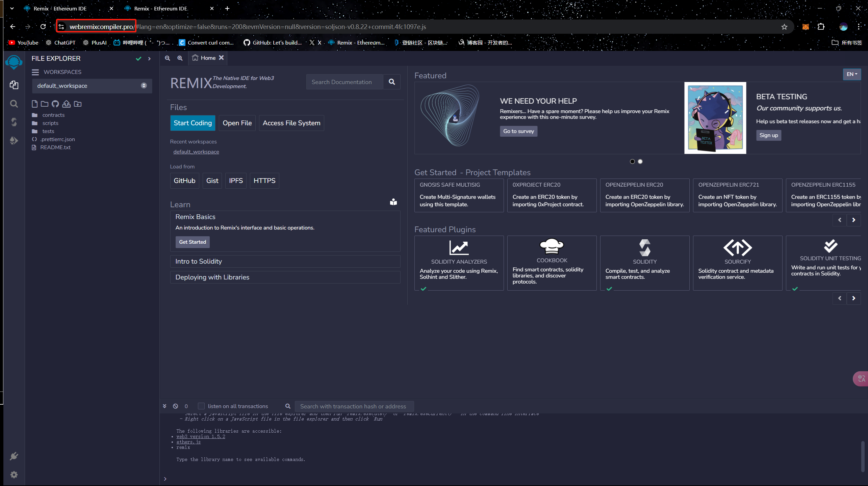
Task: Click the Search Documentation input field
Action: [x=344, y=82]
